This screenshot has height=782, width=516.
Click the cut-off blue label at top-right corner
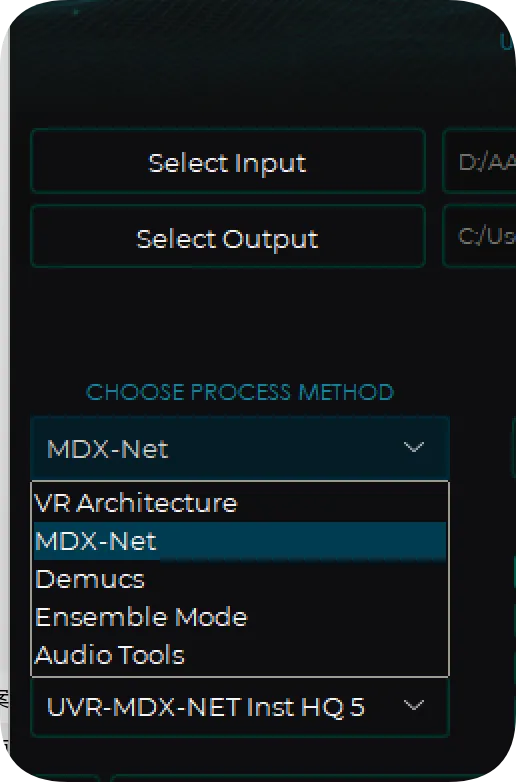[x=508, y=42]
